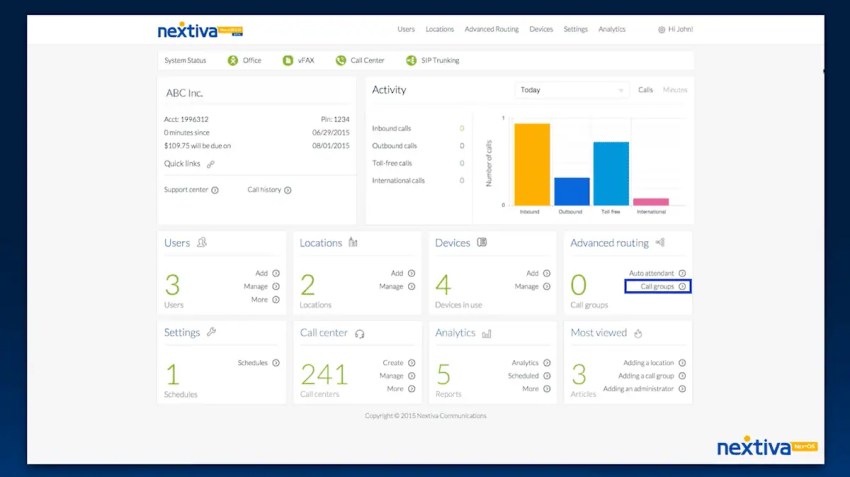This screenshot has height=477, width=850.
Task: Click the Acct: 1996312 account number
Action: coord(186,119)
